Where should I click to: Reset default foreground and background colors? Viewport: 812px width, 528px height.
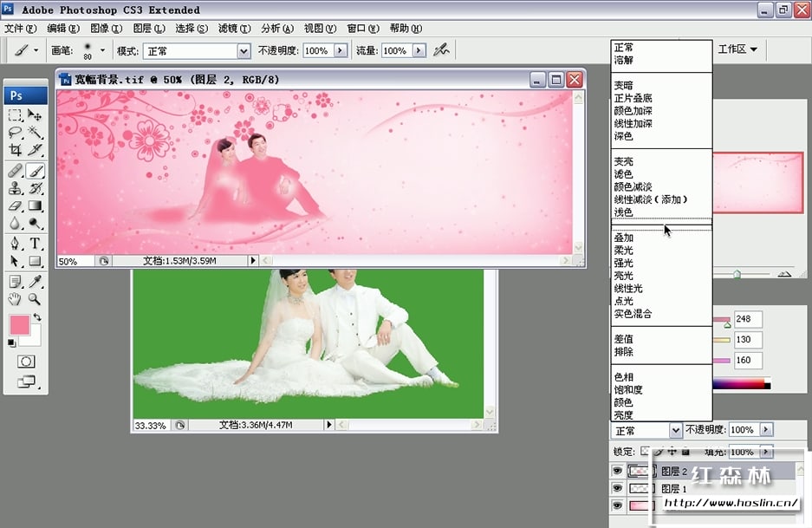tap(11, 342)
